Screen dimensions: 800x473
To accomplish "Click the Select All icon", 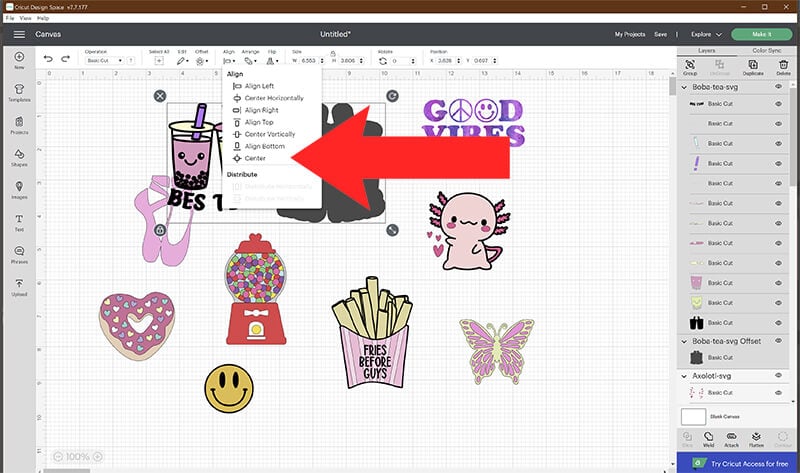I will (159, 61).
